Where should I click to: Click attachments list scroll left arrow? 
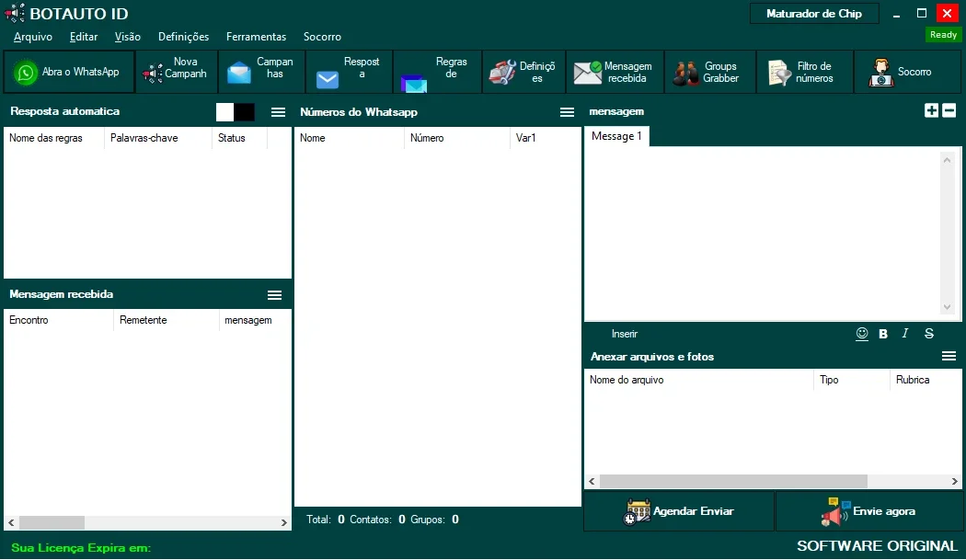(592, 481)
